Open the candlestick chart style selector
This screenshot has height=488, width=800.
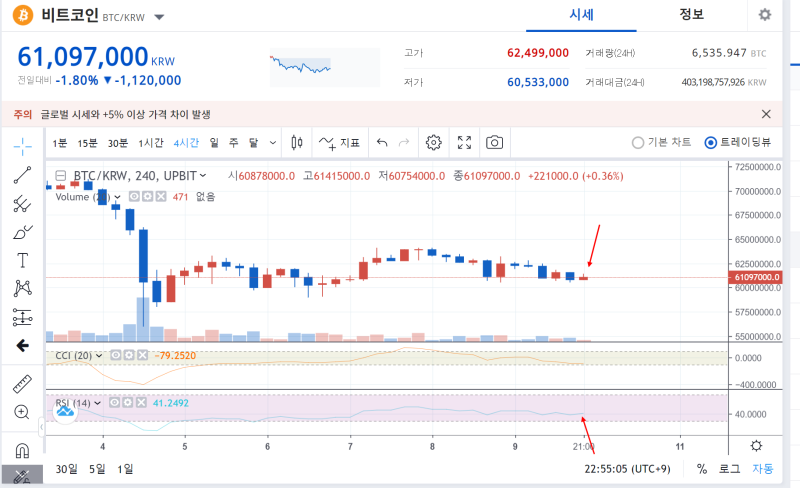(x=297, y=142)
